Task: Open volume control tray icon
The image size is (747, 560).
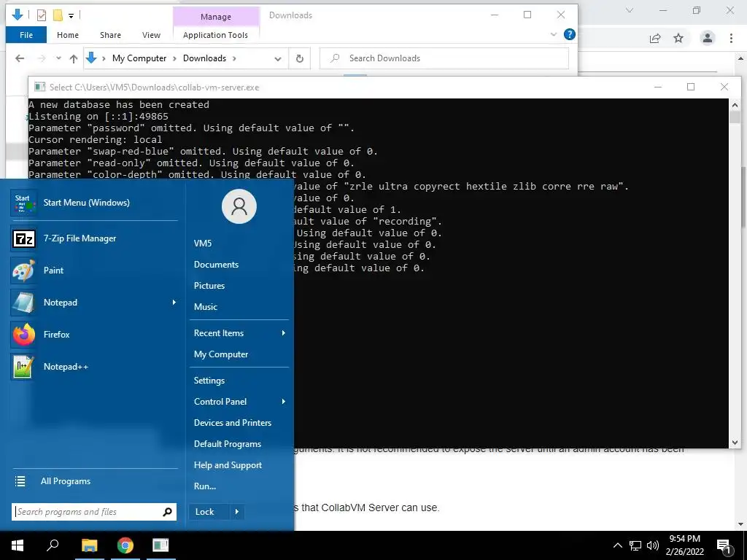Action: [653, 545]
